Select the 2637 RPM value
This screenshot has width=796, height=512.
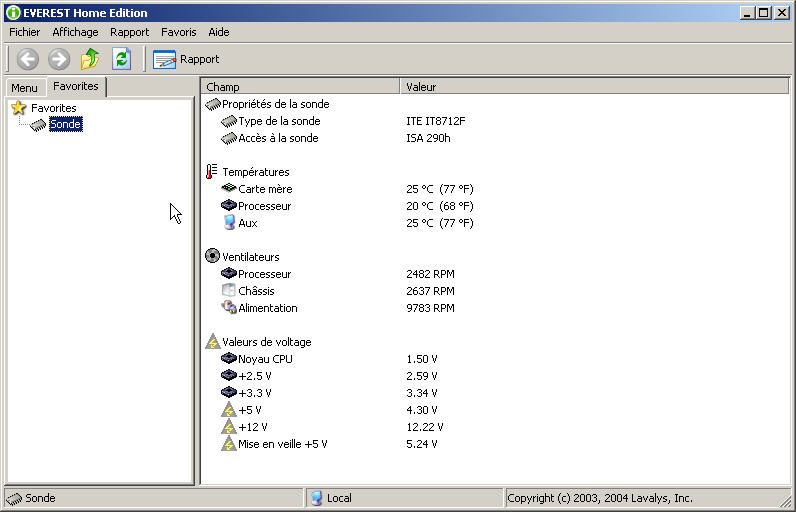[430, 291]
